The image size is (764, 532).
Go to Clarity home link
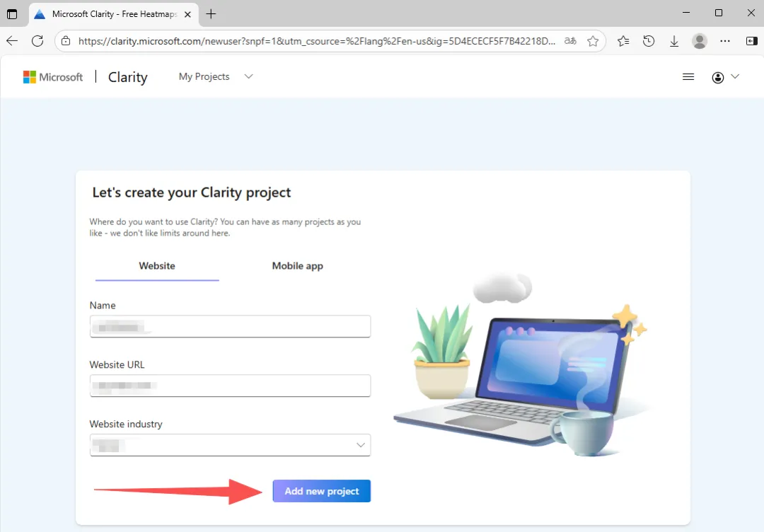pyautogui.click(x=127, y=77)
